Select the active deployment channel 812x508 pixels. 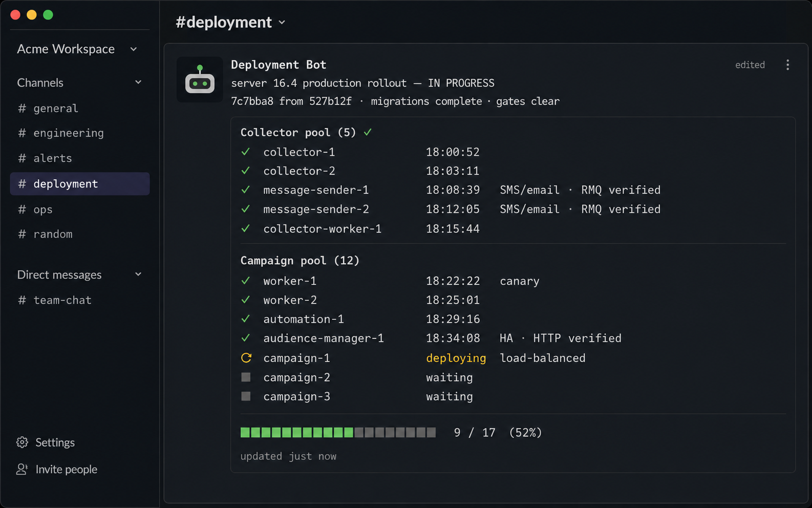tap(80, 184)
